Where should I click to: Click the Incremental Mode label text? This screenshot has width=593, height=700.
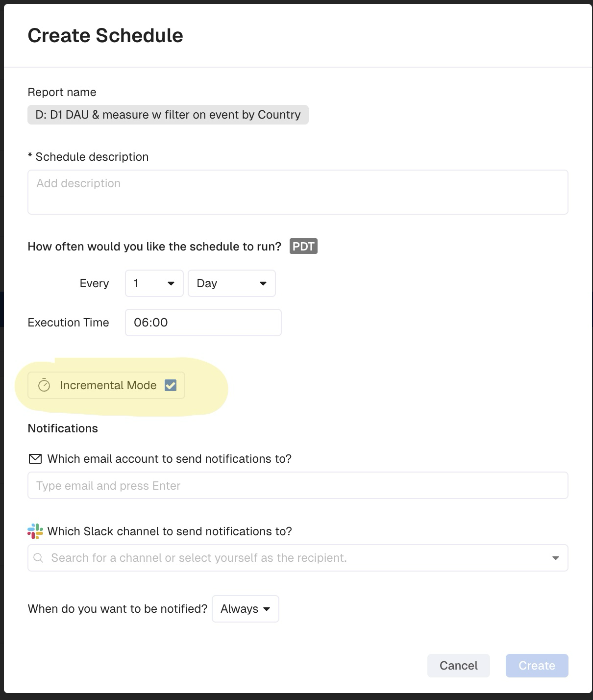[108, 385]
